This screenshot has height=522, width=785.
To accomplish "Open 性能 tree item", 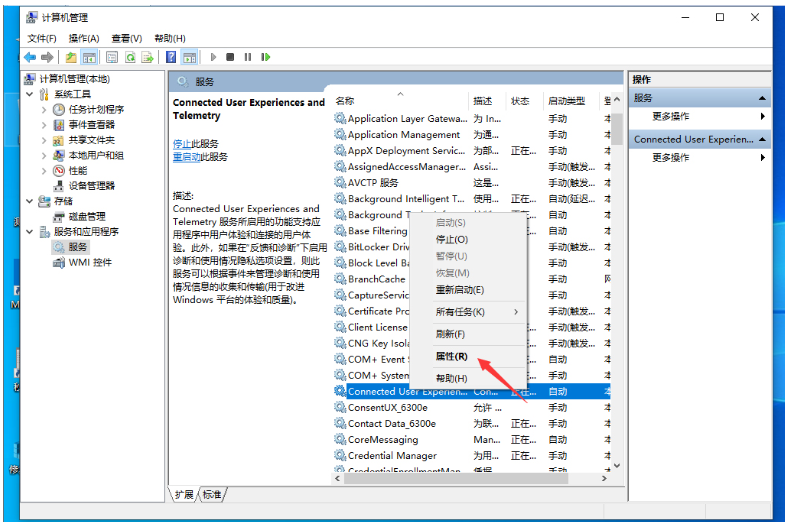I will tap(78, 171).
